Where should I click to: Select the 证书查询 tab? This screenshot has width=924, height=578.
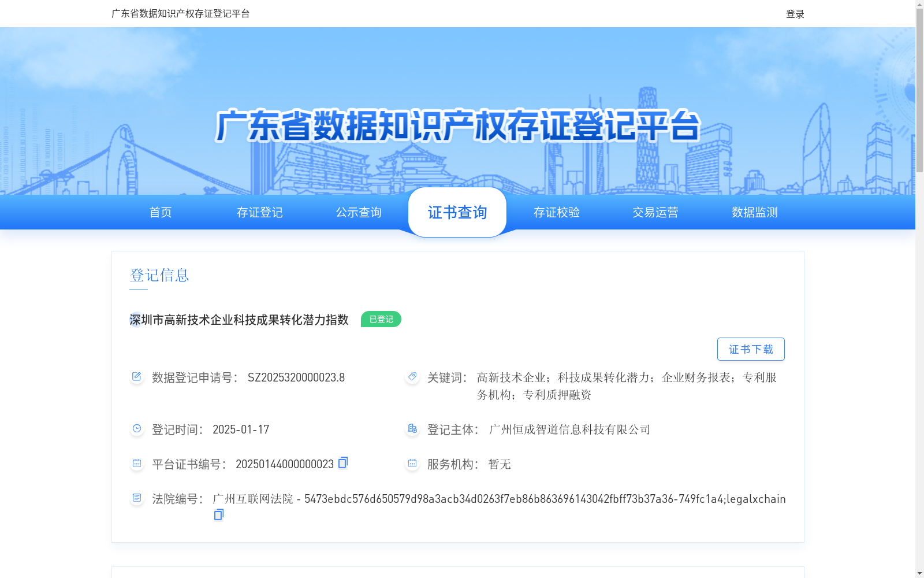tap(457, 212)
